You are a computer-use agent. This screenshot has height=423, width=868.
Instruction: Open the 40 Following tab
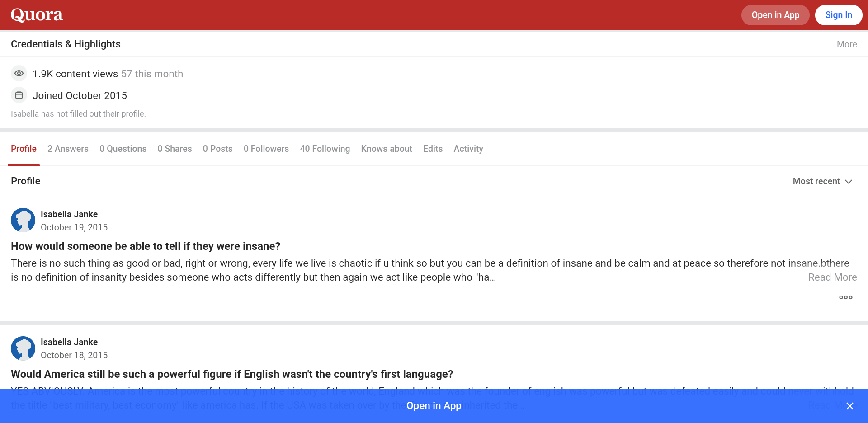(325, 149)
